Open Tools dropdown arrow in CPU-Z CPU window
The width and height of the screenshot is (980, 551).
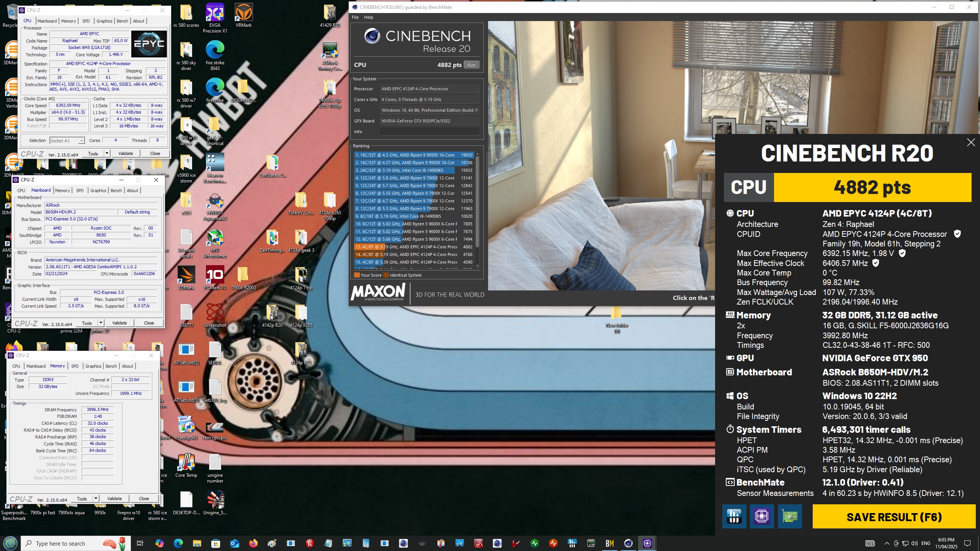tap(107, 153)
